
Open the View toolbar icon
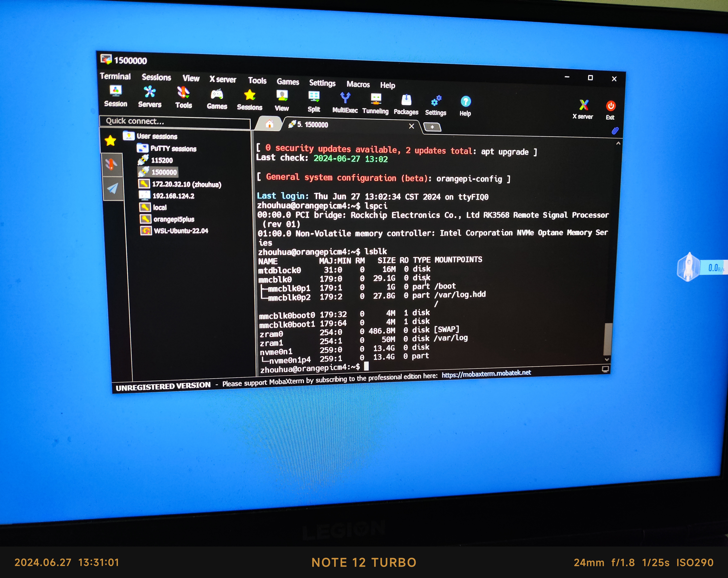(282, 101)
